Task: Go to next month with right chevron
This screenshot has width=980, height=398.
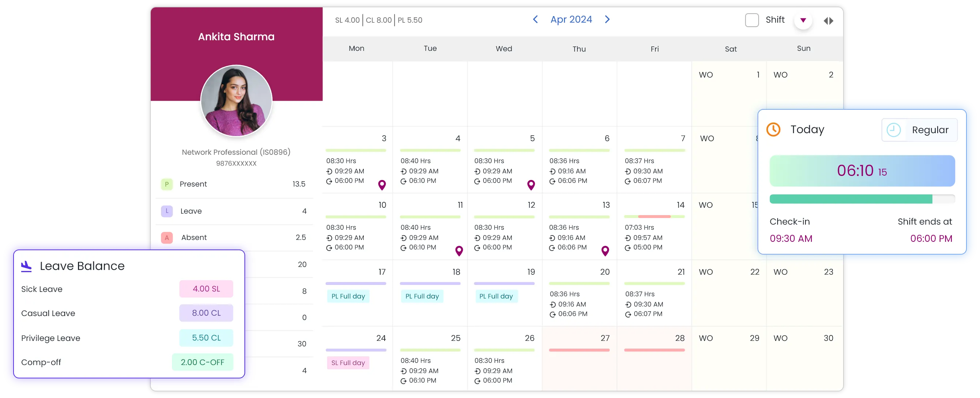Action: pos(607,19)
